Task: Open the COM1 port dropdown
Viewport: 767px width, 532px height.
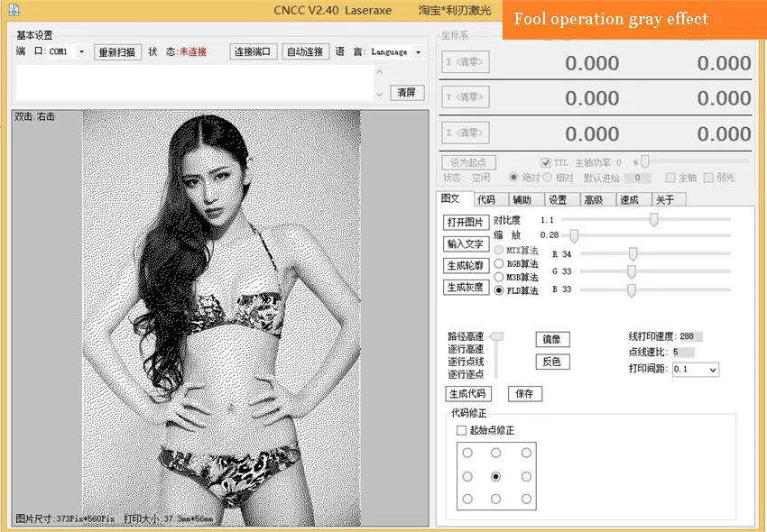Action: 82,51
